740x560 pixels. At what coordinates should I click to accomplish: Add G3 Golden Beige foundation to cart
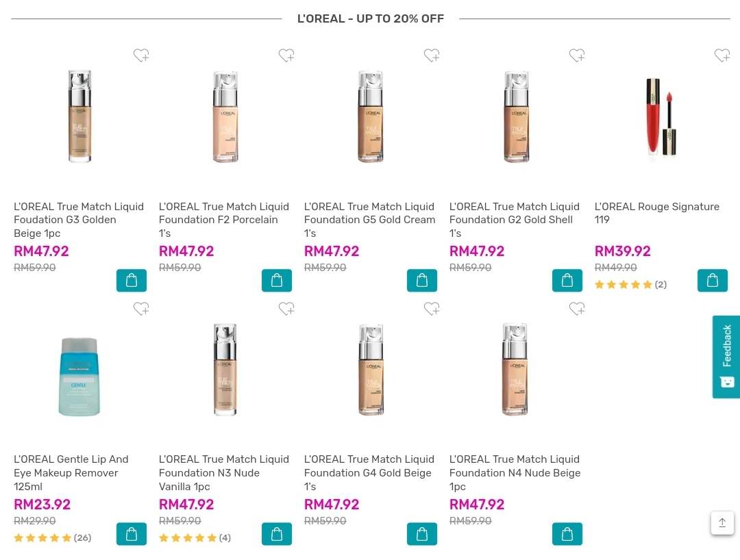[x=132, y=281]
